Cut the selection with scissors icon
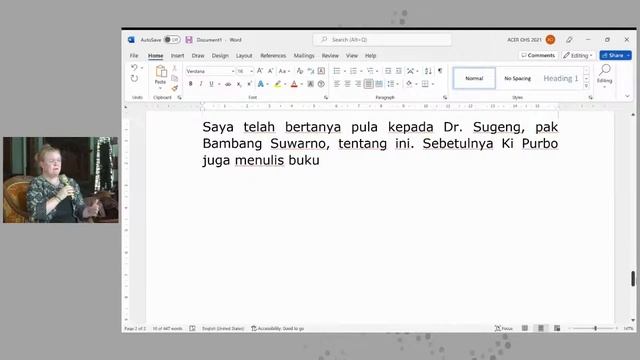The image size is (640, 360). point(175,68)
